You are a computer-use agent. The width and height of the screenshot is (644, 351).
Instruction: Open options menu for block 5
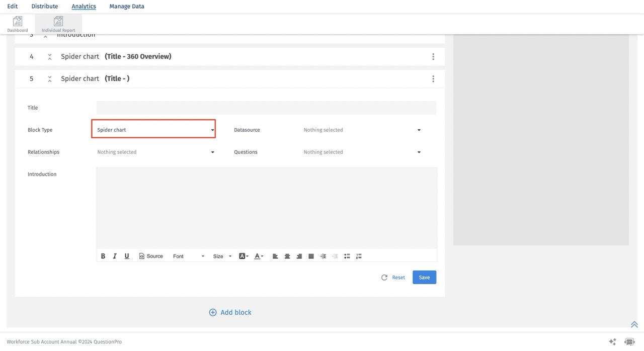[x=433, y=79]
